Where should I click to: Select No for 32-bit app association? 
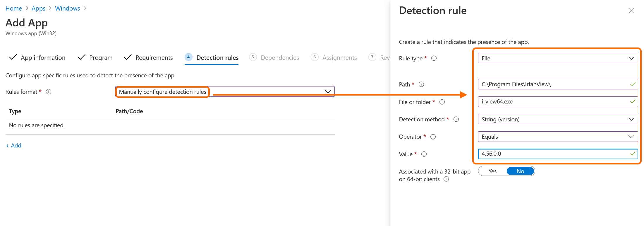(520, 171)
